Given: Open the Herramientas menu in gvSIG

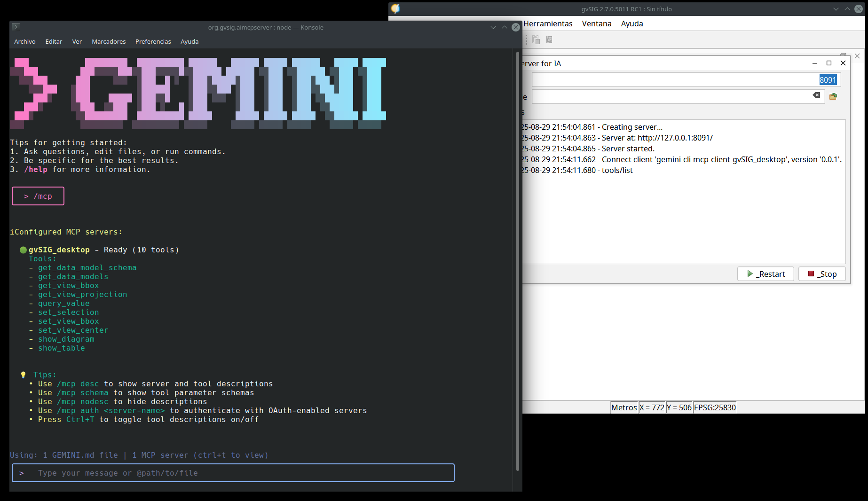Looking at the screenshot, I should click(548, 23).
